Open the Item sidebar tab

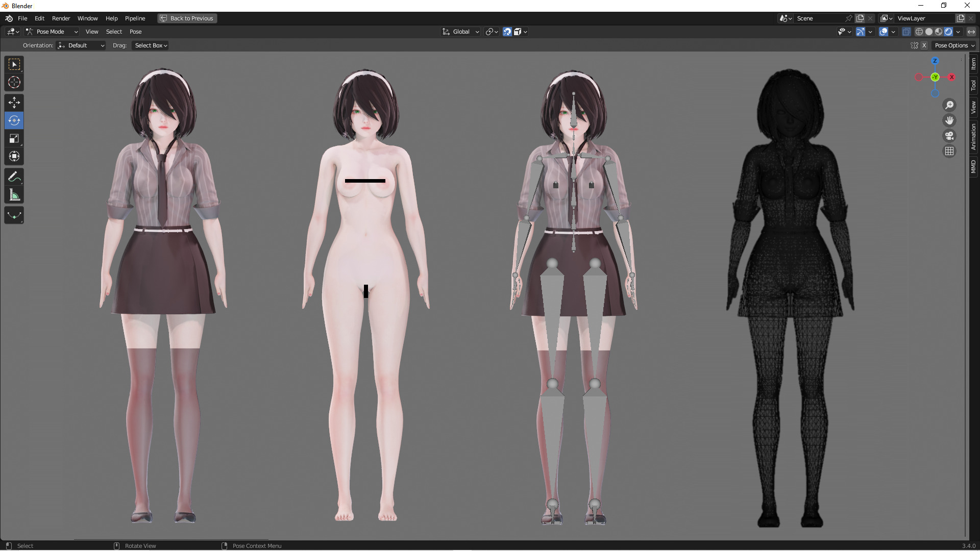click(x=973, y=64)
